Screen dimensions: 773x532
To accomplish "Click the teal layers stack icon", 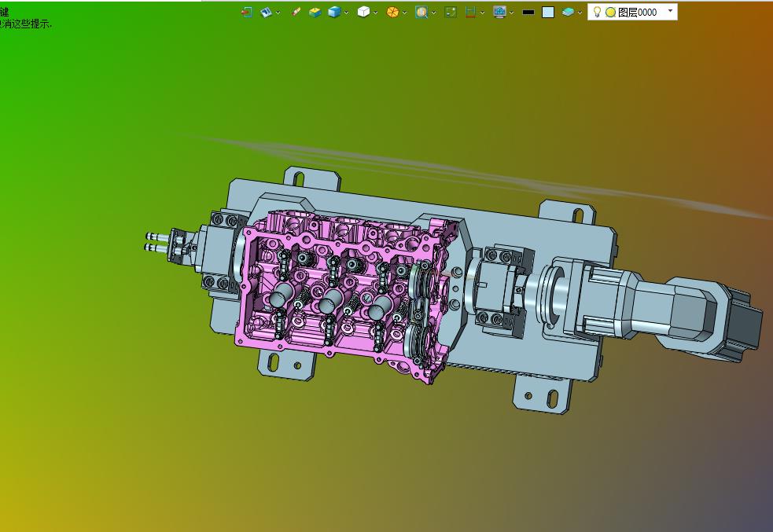I will 568,13.
